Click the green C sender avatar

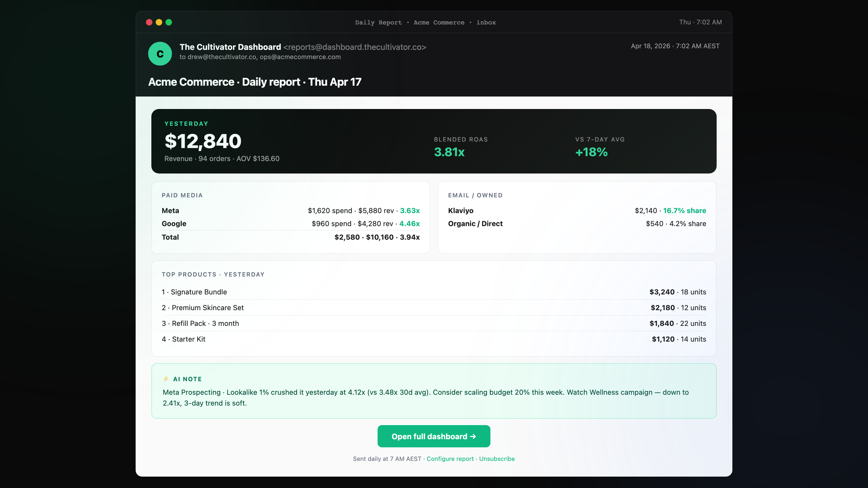(x=160, y=54)
